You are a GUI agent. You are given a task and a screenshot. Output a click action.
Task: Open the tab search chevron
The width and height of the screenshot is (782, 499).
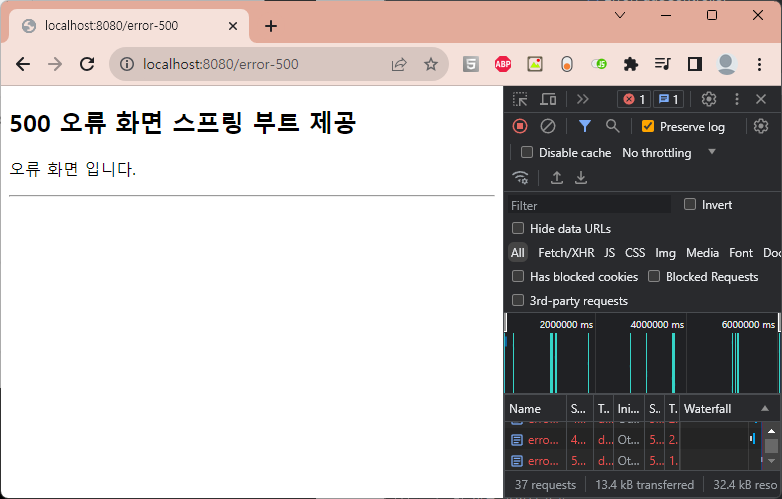pos(620,15)
